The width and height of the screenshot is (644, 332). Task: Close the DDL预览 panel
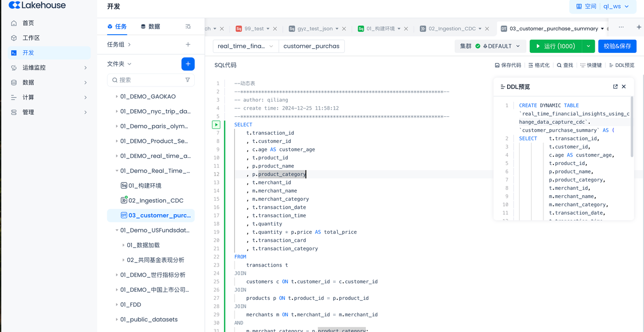coord(624,87)
